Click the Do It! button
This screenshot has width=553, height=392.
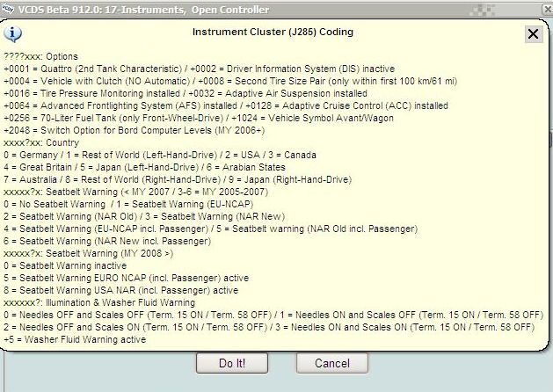[232, 363]
